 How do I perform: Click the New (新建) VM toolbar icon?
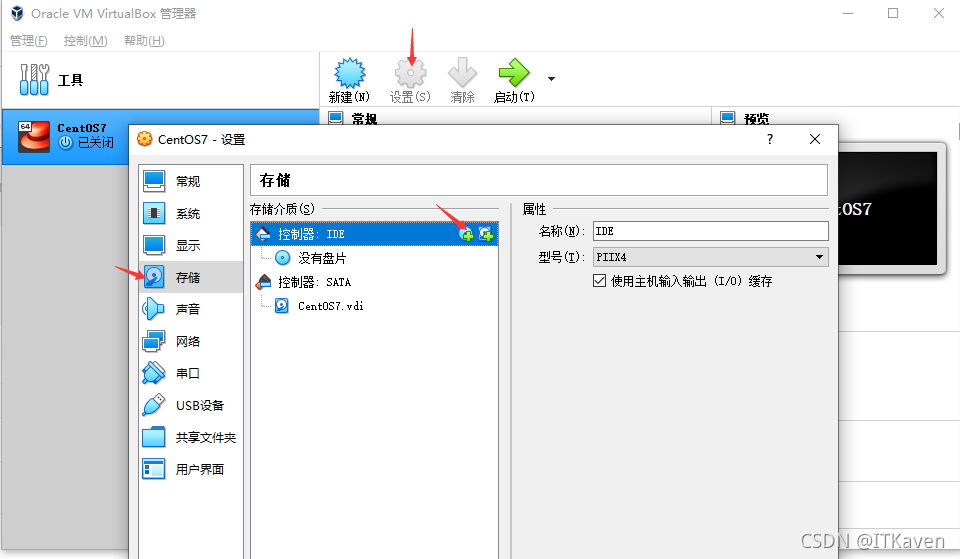(350, 73)
